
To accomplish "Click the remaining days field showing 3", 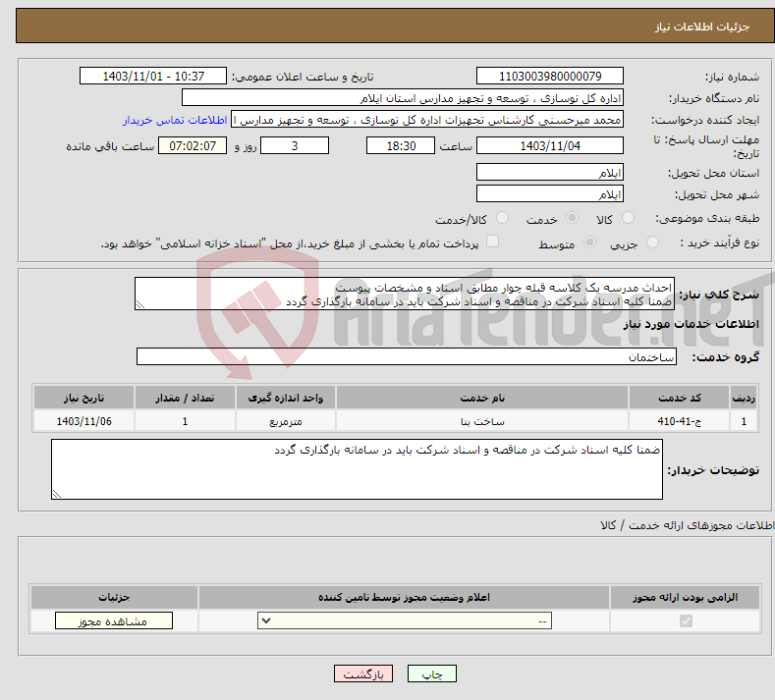I will 295,145.
